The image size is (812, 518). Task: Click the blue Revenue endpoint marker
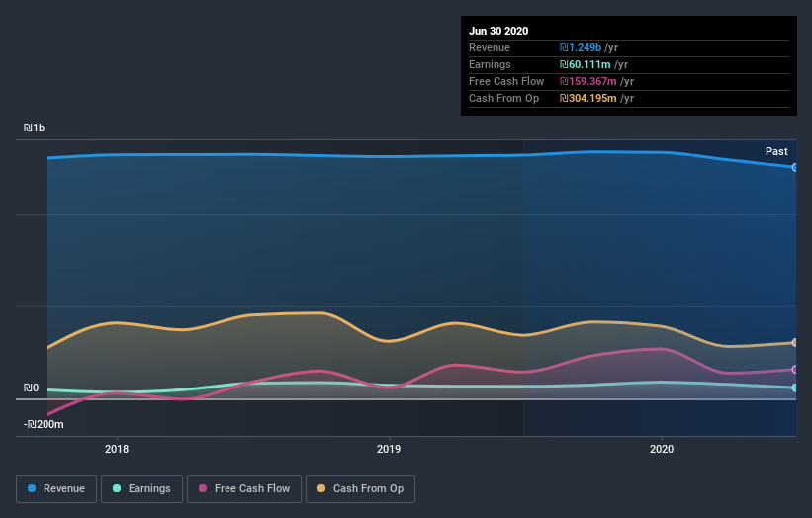[x=794, y=168]
